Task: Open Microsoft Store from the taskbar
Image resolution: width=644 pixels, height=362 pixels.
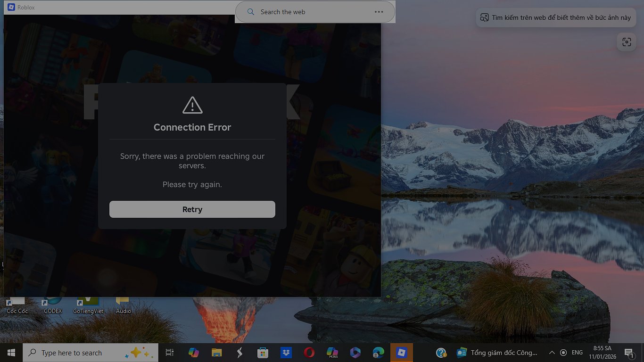Action: (263, 353)
